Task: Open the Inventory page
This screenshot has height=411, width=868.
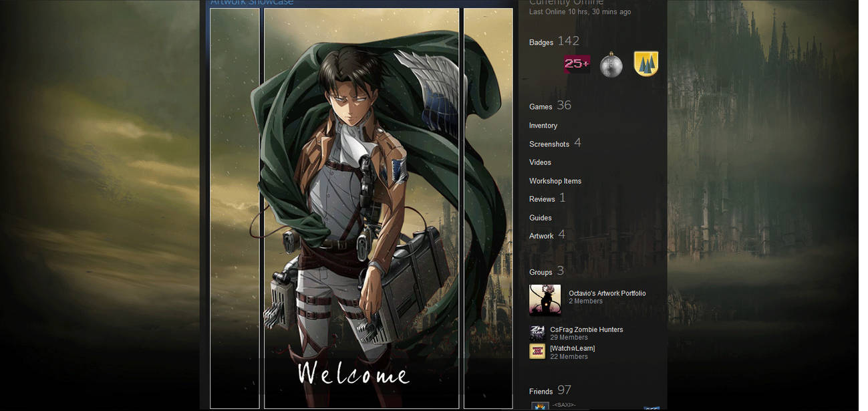Action: pos(543,126)
